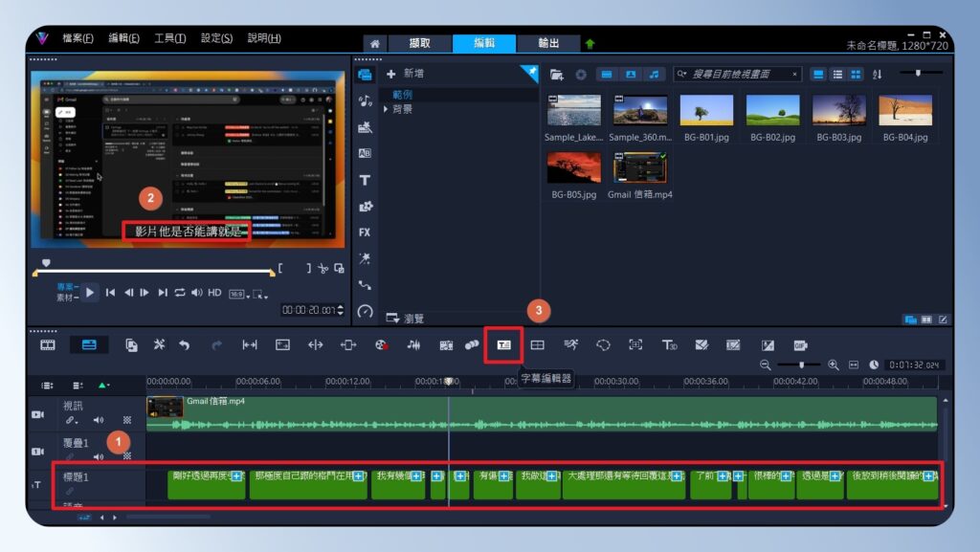Open the 設定(S) menu
This screenshot has height=552, width=980.
216,38
